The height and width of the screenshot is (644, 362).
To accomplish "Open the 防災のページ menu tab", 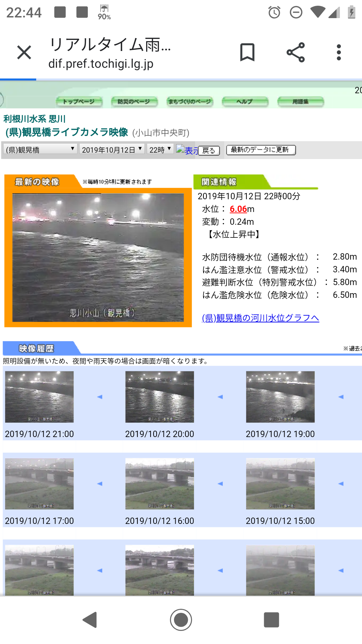I will [x=134, y=102].
